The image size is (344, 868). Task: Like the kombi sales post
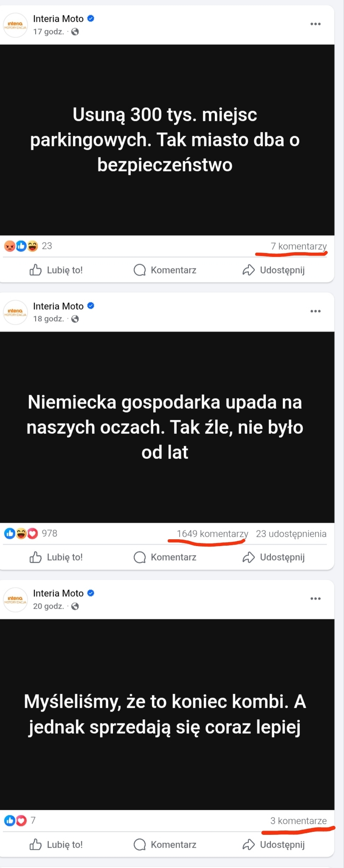(x=56, y=845)
